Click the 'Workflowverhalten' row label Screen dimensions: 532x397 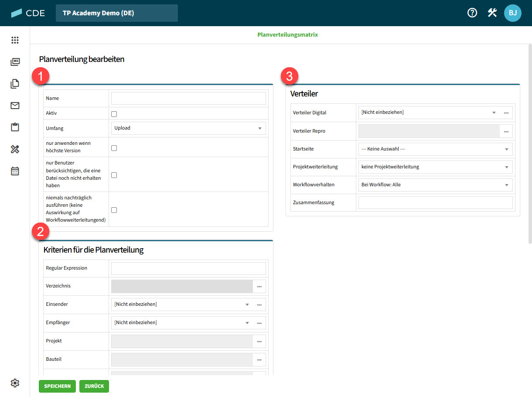click(314, 185)
